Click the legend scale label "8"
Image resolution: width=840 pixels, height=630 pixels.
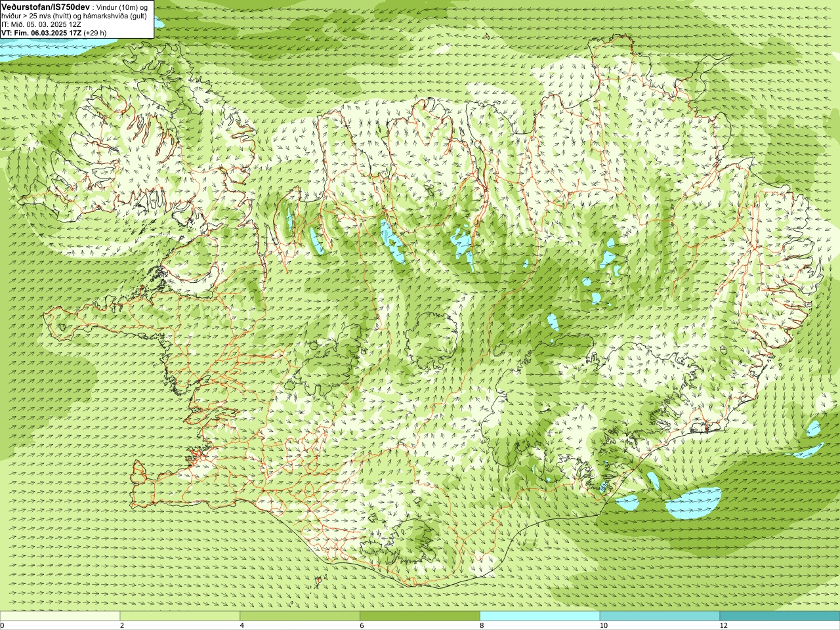coord(482,625)
